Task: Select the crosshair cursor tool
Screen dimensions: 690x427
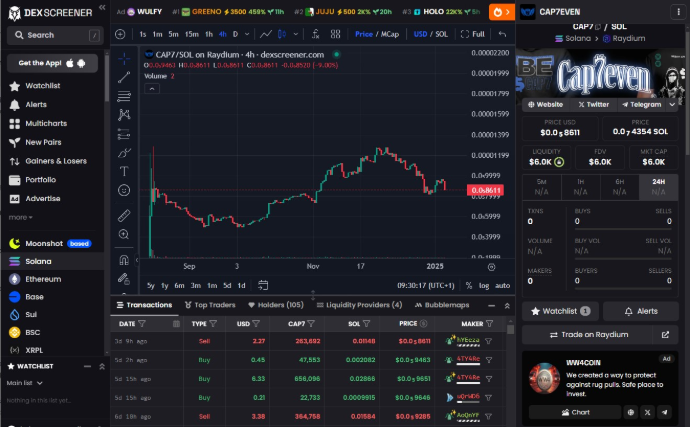Action: coord(124,58)
